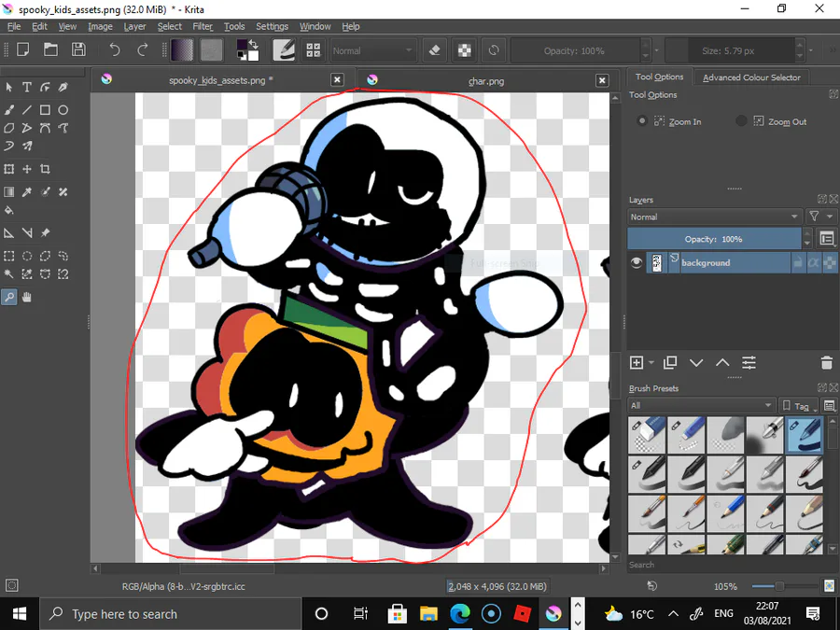
Task: Move the layer down with arrow button
Action: pos(696,363)
